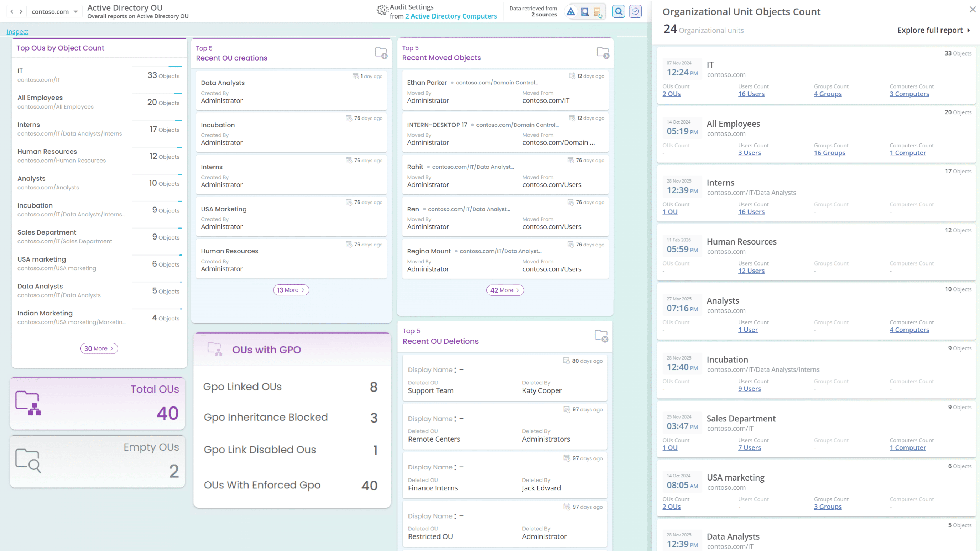Click the Total OUs hierarchy folder icon
The height and width of the screenshot is (551, 980).
pos(28,403)
